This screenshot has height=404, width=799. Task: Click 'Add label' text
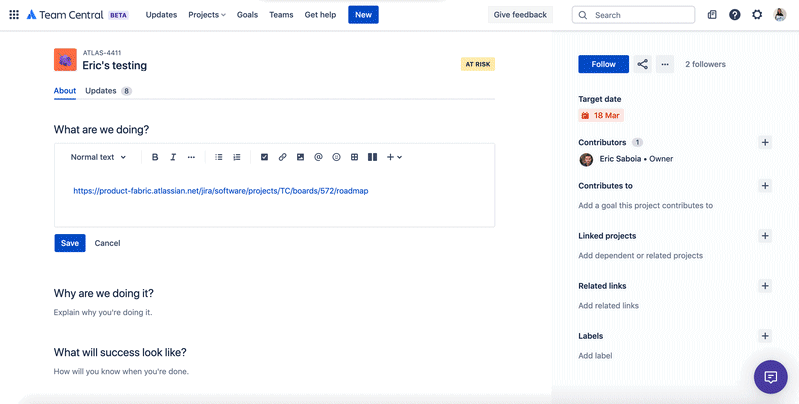point(595,356)
